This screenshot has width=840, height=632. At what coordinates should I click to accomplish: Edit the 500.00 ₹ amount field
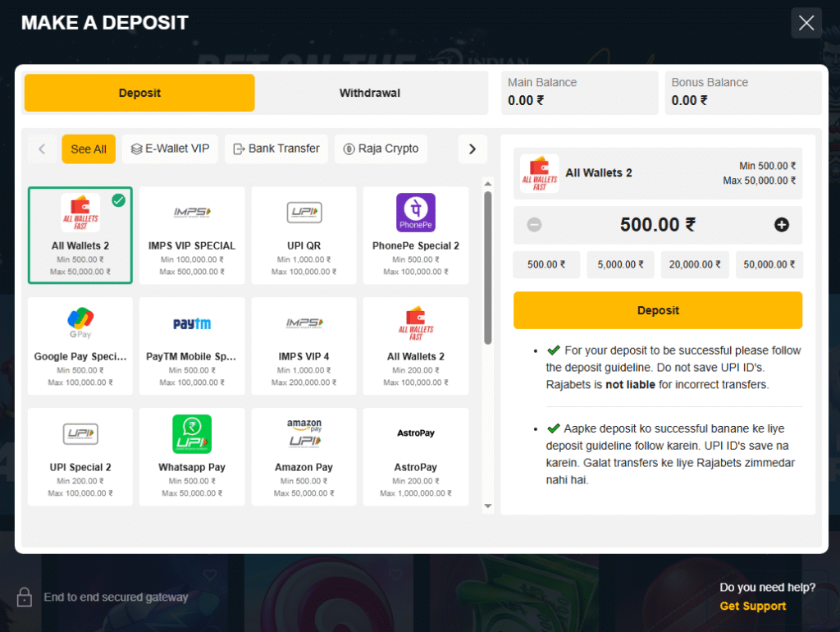tap(658, 225)
